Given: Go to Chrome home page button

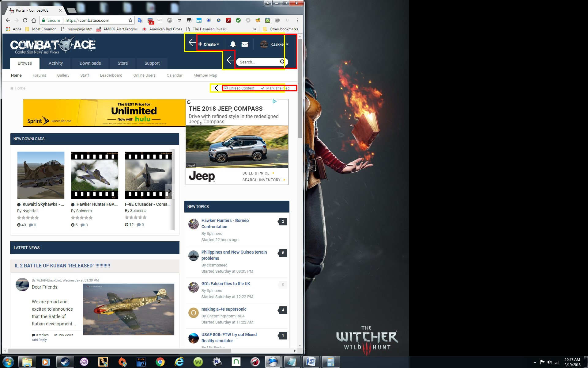Looking at the screenshot, I should click(x=34, y=20).
